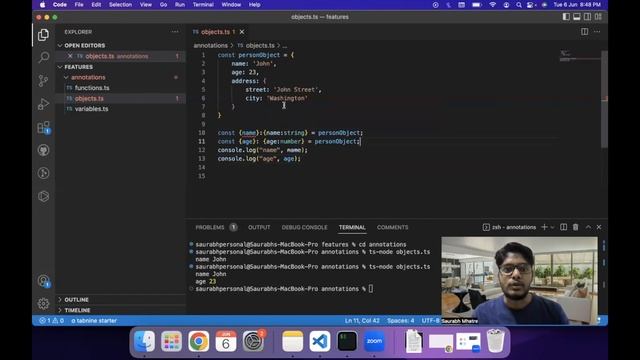Viewport: 640px width, 360px height.
Task: Close objects.ts in Open Editors list
Action: [x=70, y=56]
